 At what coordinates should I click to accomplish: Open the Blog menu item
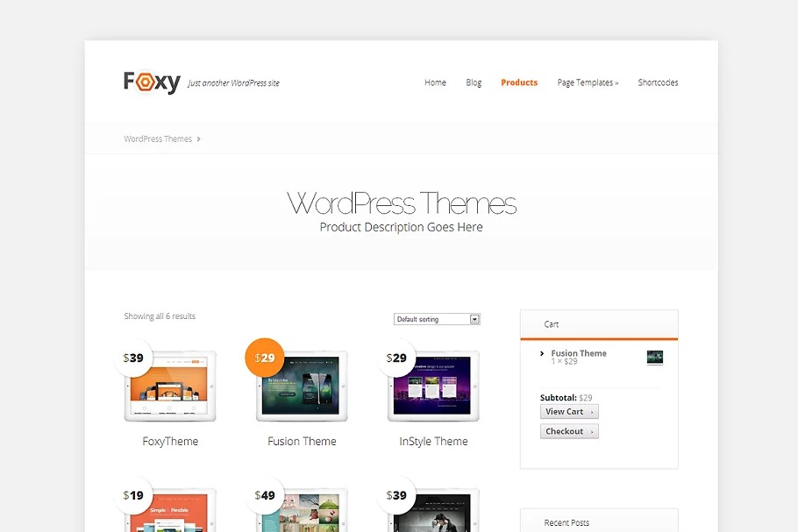(474, 82)
